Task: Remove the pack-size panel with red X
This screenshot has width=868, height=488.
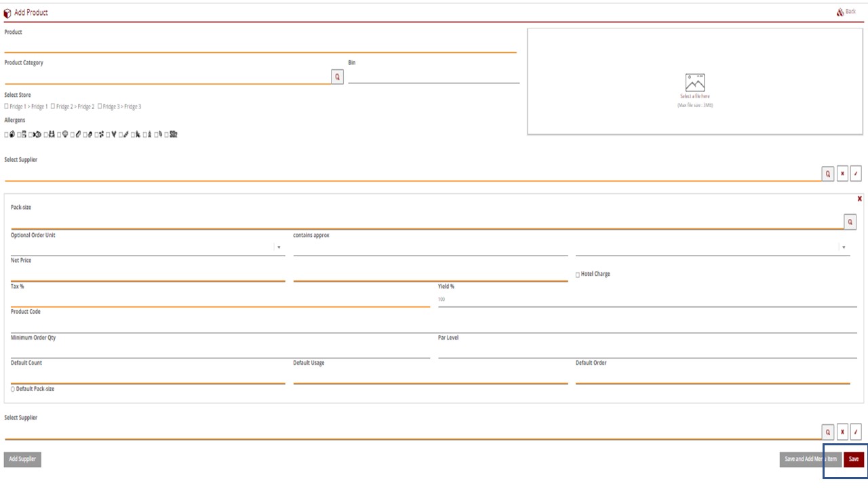Action: (860, 199)
